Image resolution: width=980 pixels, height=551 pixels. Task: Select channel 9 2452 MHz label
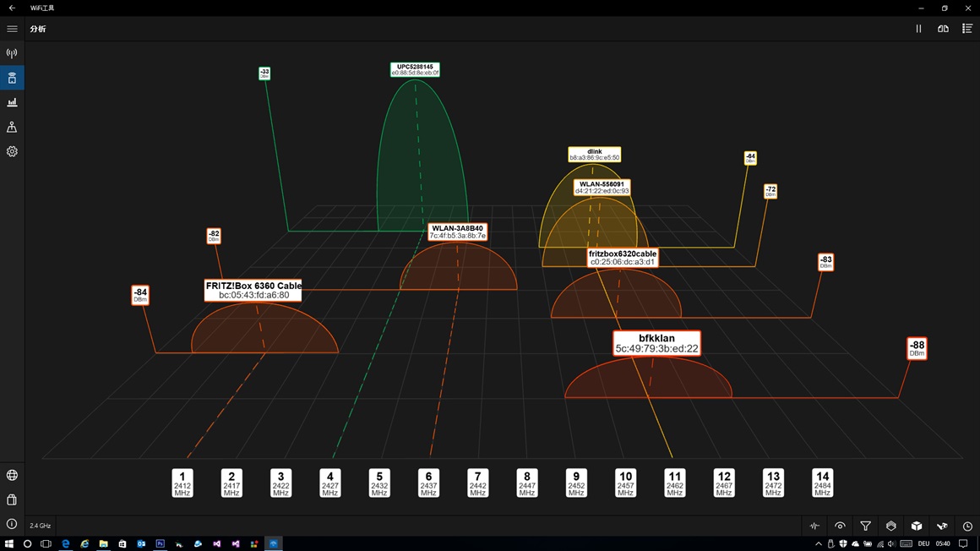click(x=576, y=483)
